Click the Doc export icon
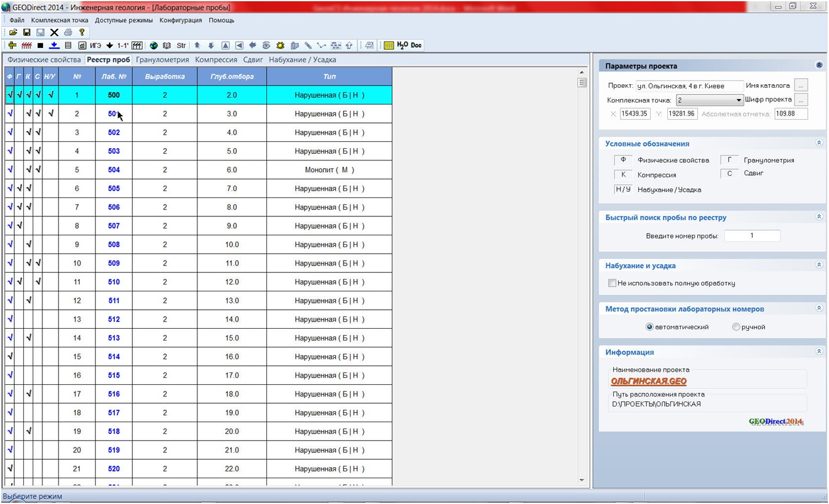This screenshot has width=829, height=504. pos(416,45)
